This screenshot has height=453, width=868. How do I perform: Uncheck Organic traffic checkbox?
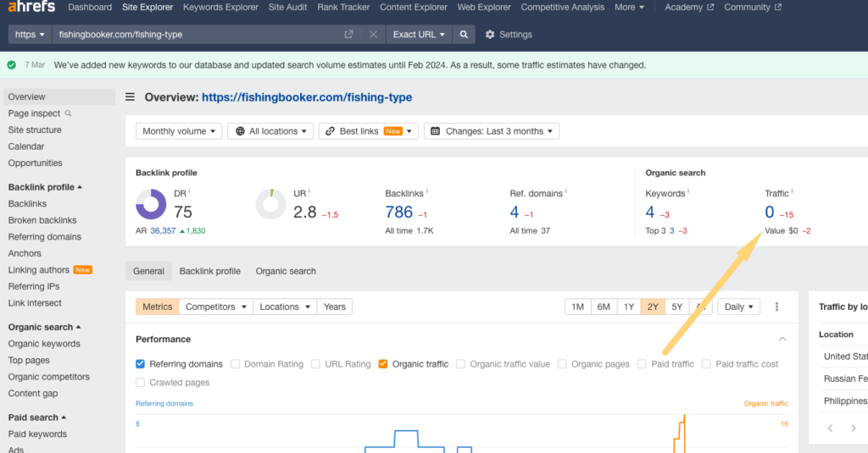(383, 364)
